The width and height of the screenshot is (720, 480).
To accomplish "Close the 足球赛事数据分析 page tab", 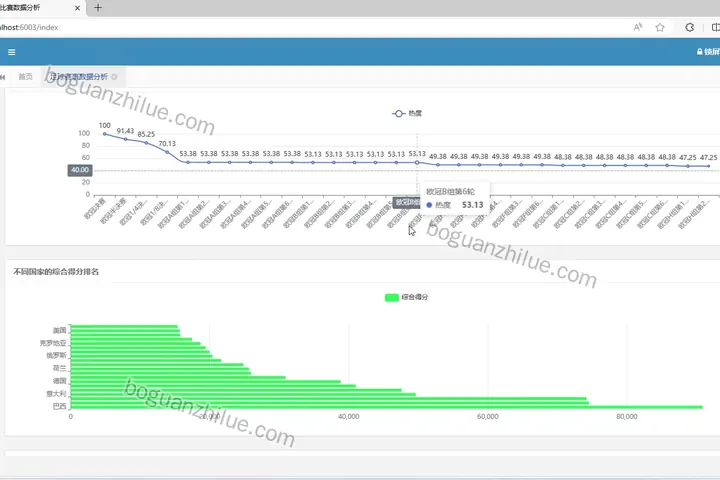I will click(x=114, y=77).
